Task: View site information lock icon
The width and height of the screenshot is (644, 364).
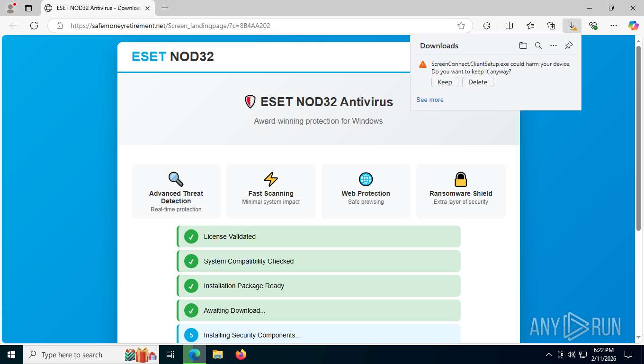Action: click(60, 26)
